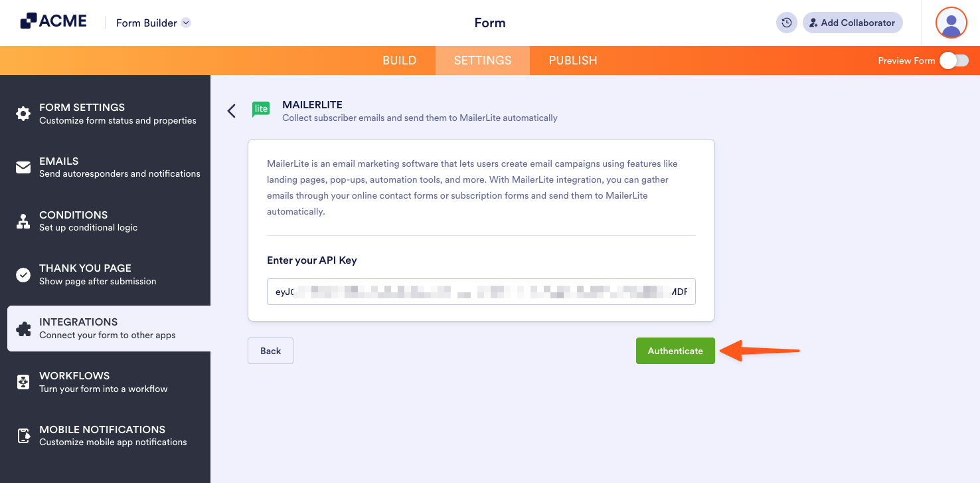Image resolution: width=980 pixels, height=483 pixels.
Task: Click the Mobile Notifications phone icon
Action: [24, 435]
